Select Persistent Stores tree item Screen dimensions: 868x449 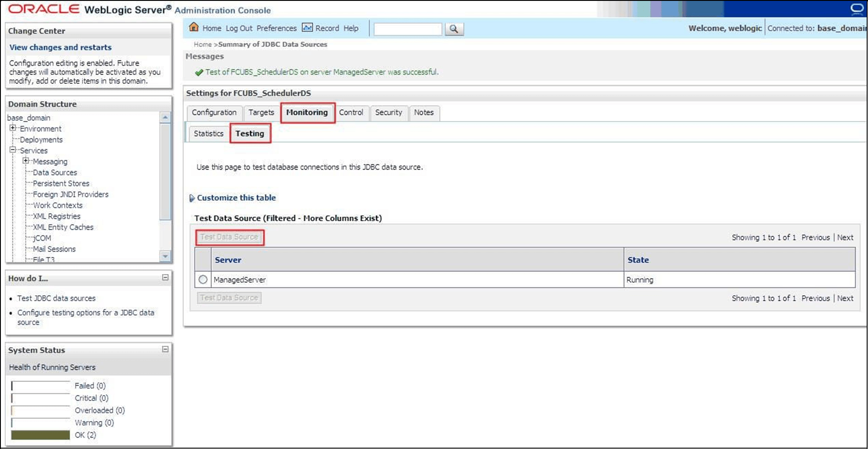pyautogui.click(x=61, y=183)
